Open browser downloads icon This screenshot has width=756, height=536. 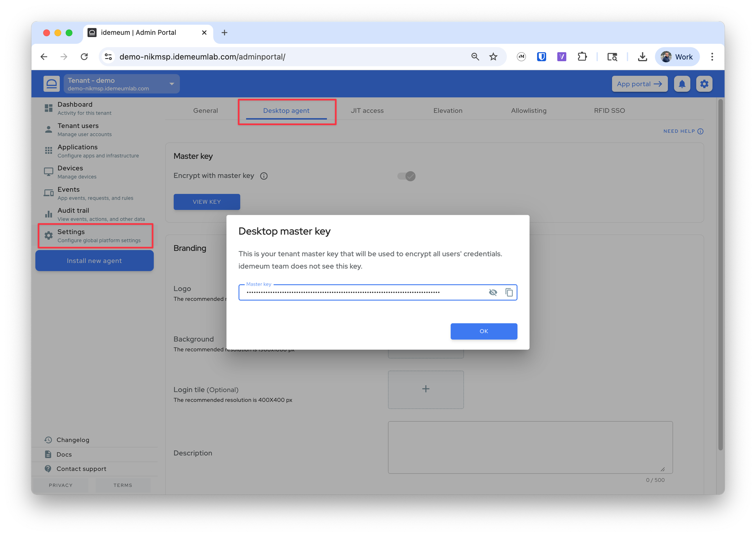[642, 57]
